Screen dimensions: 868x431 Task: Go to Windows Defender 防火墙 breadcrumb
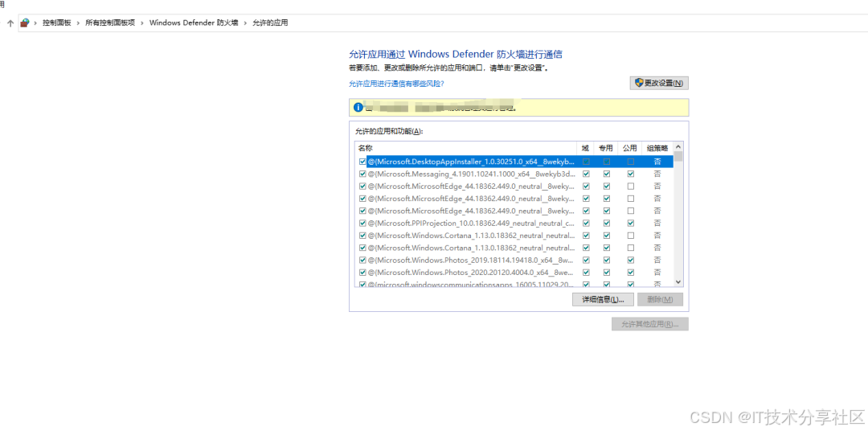click(194, 23)
